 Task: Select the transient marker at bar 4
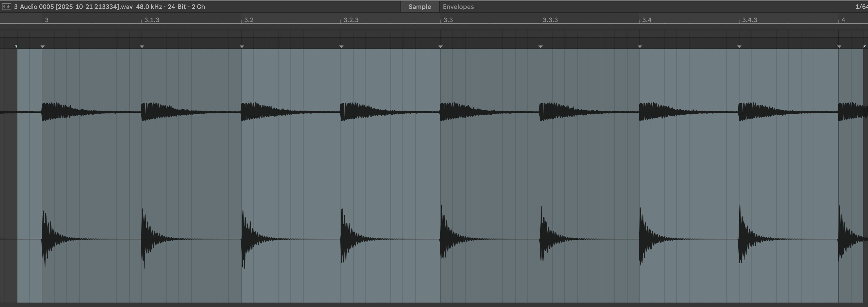pos(839,46)
